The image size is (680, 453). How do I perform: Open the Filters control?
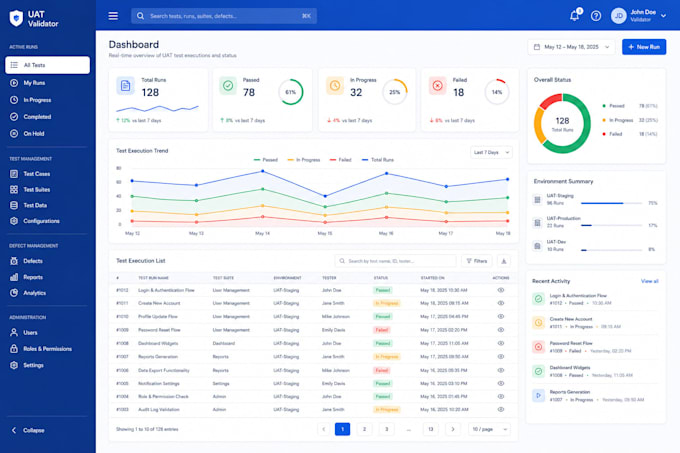[x=477, y=261]
